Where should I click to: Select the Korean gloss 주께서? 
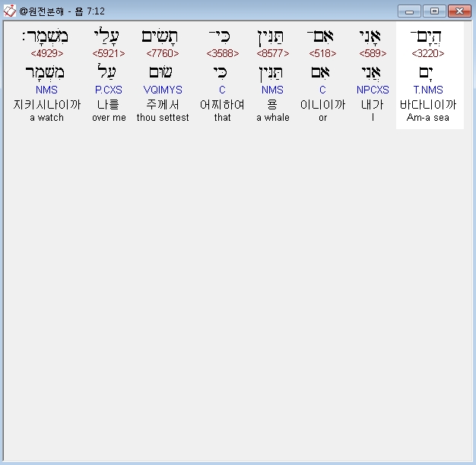163,105
